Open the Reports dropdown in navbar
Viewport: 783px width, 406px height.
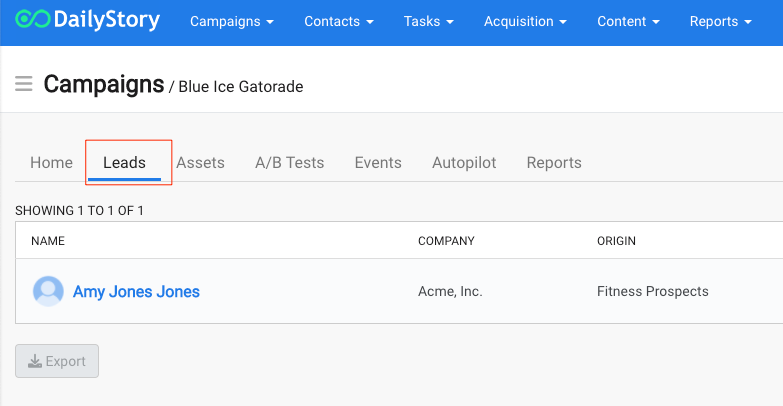(721, 21)
